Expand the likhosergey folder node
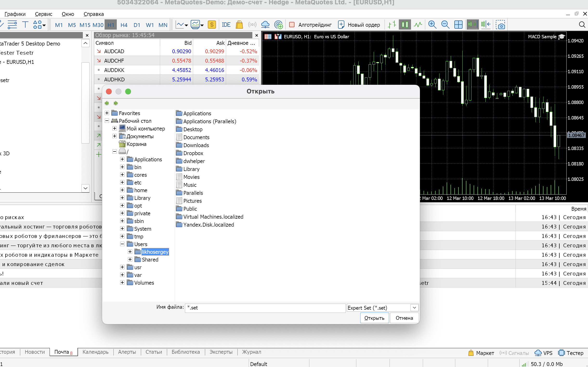Image resolution: width=588 pixels, height=367 pixels. point(130,252)
